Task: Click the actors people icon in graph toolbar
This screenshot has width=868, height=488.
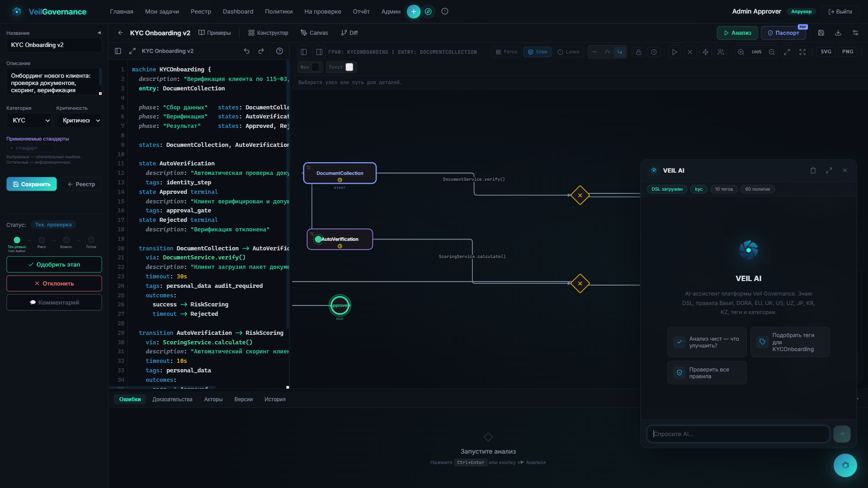Action: pyautogui.click(x=721, y=52)
